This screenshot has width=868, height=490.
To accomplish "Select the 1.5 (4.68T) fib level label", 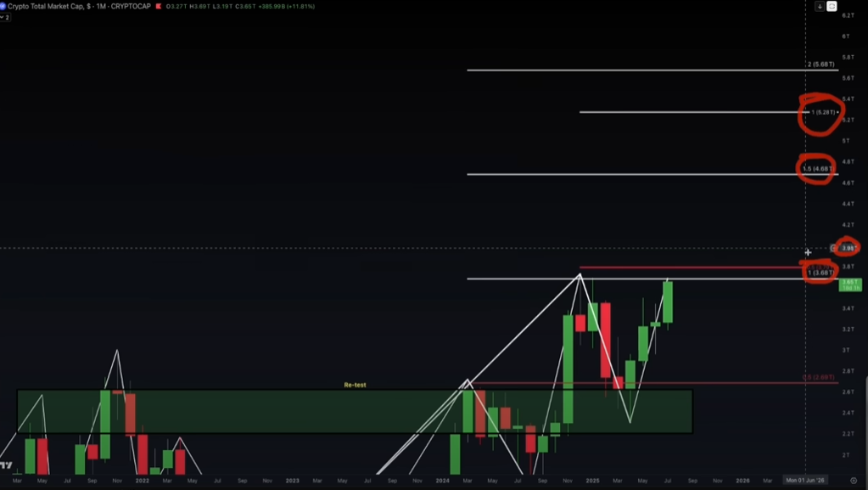I will [x=818, y=169].
